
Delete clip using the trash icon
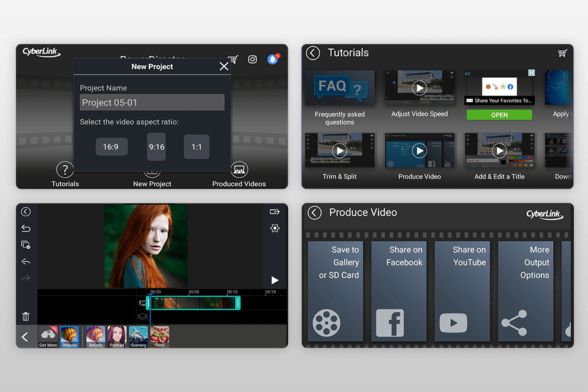25,316
